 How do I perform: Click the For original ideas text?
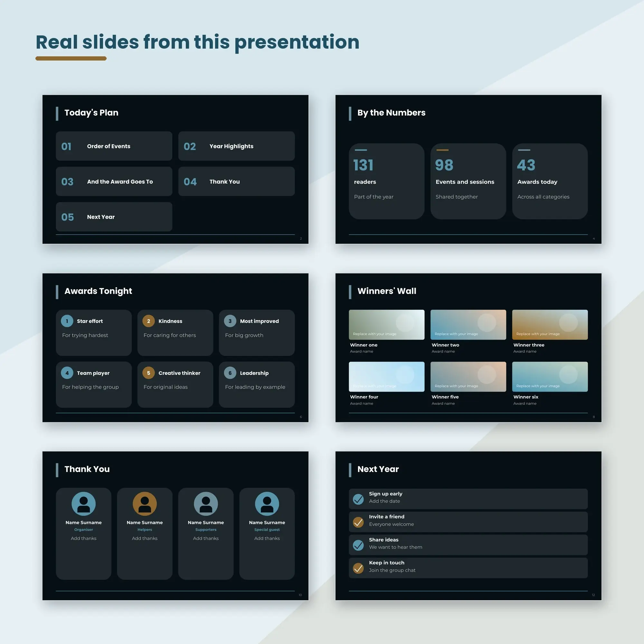[x=166, y=387]
